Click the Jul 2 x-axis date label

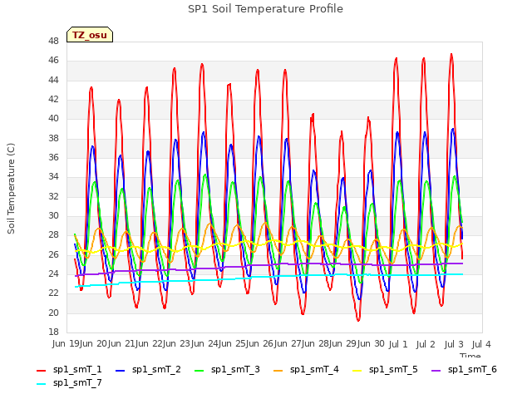(x=426, y=344)
